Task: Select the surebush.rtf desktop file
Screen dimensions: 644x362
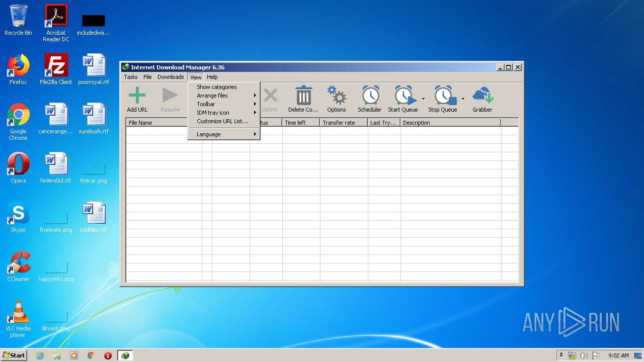Action: 94,119
